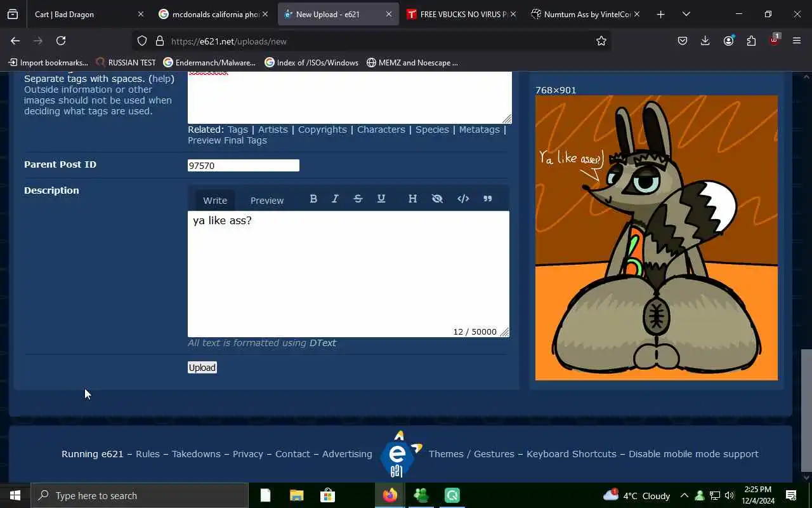Open Related Artists link
This screenshot has height=508, width=812.
(x=273, y=130)
